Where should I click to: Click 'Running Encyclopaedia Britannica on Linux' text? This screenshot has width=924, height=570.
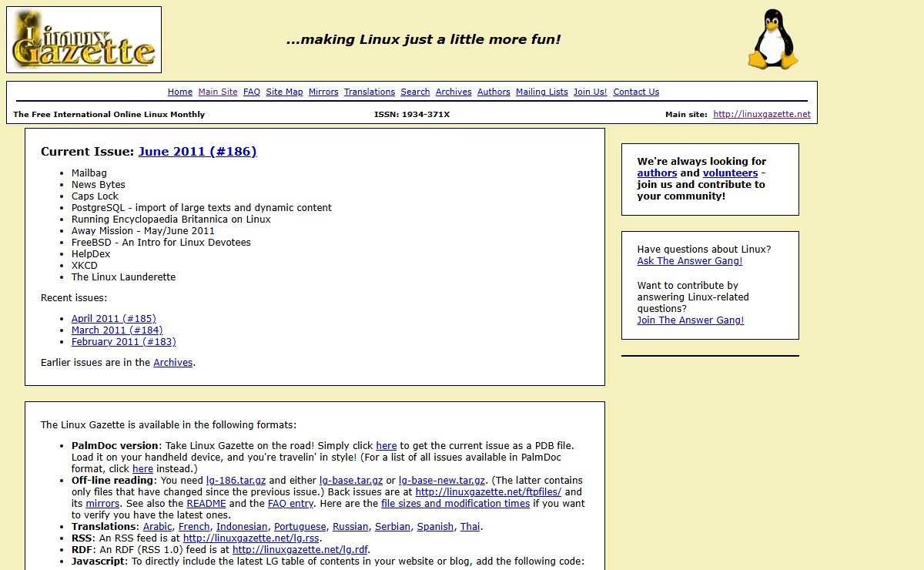click(x=171, y=220)
